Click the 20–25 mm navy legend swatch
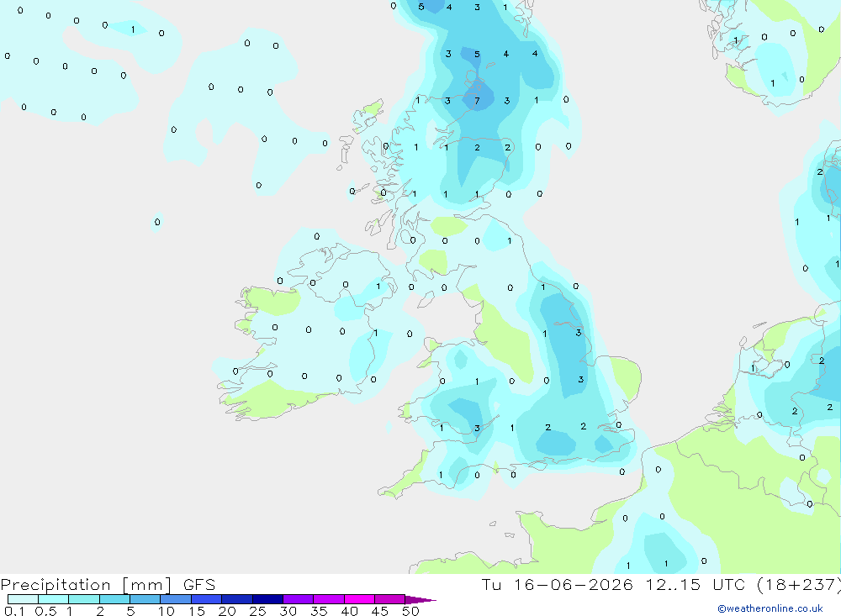841x616 pixels. [236, 599]
